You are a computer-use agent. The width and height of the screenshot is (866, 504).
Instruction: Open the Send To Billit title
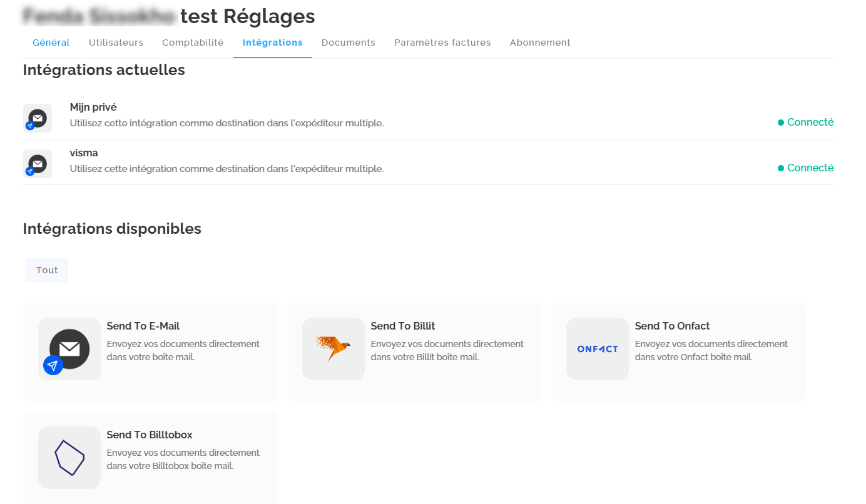point(403,326)
